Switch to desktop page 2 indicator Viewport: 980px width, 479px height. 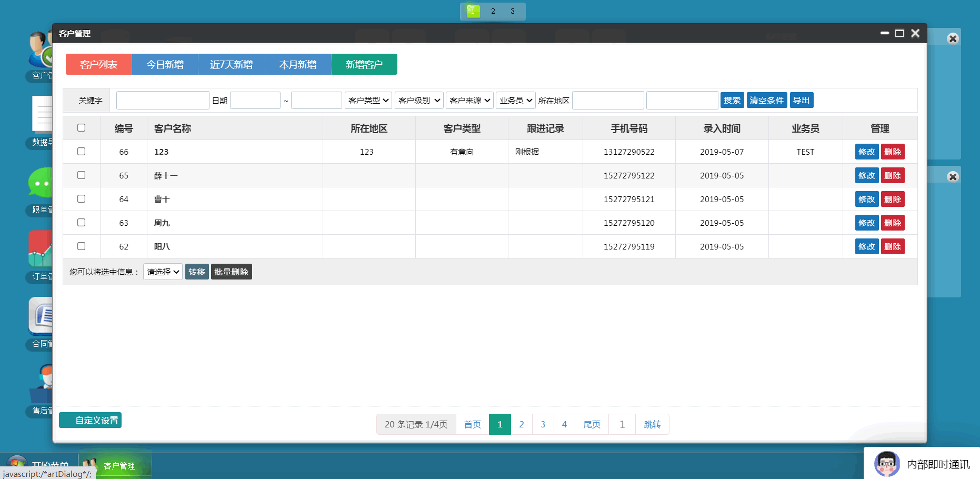(493, 11)
